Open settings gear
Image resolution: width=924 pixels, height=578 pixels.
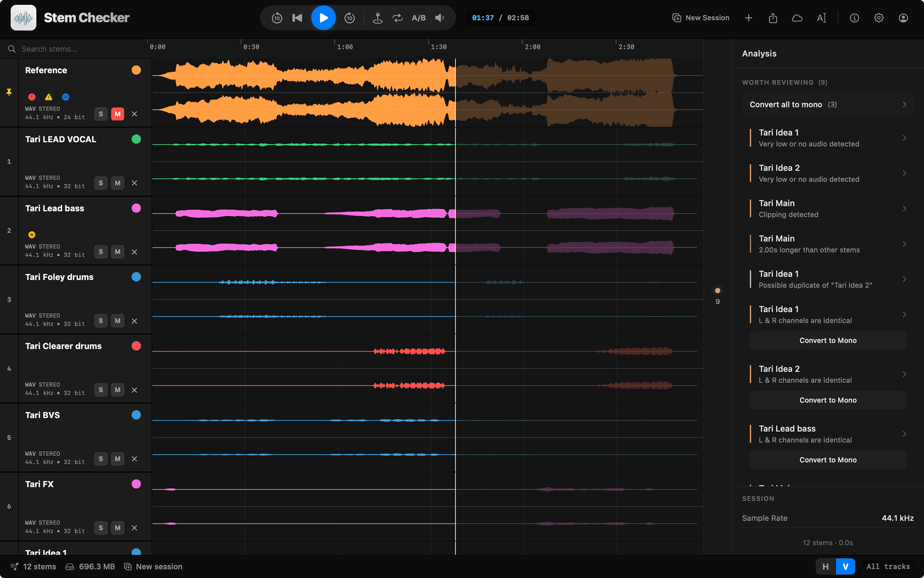coord(879,17)
